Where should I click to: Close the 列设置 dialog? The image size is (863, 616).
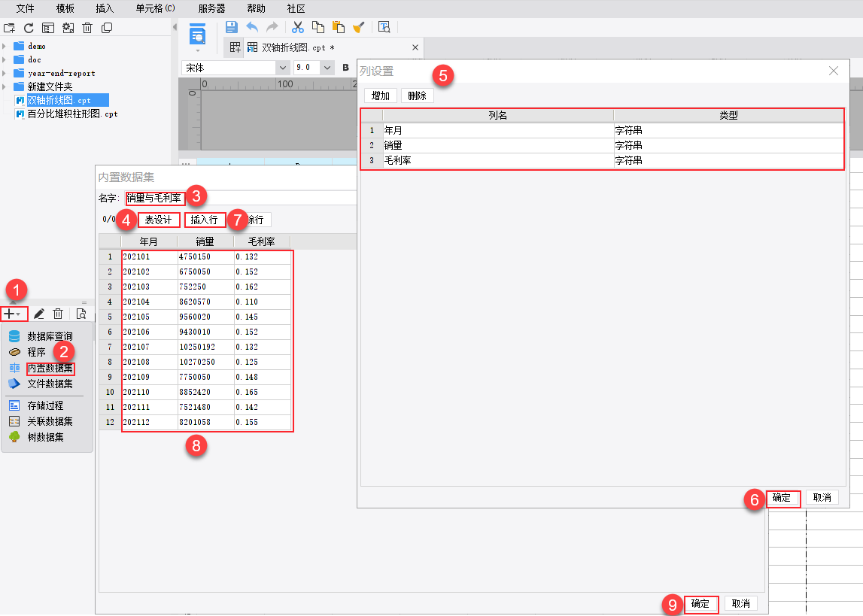(834, 71)
